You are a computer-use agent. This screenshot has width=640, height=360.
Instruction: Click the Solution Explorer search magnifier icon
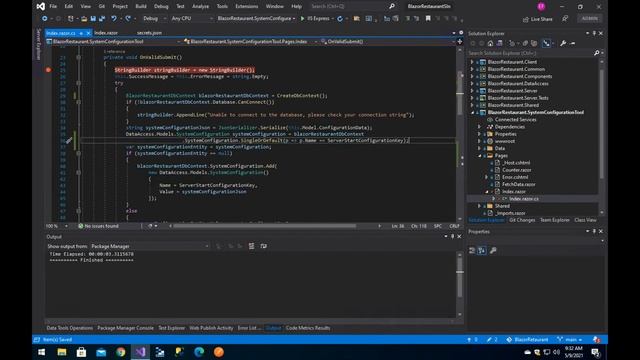tap(597, 53)
